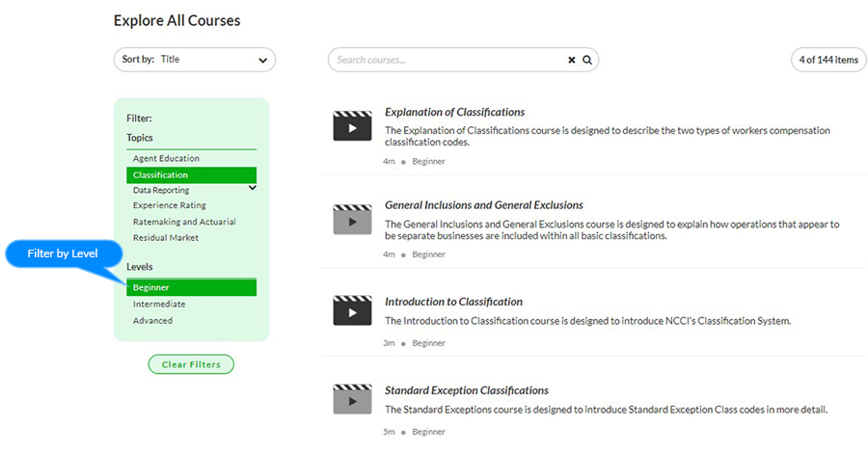Open the Explanation of Classifications course title
This screenshot has width=868, height=453.
tap(454, 112)
